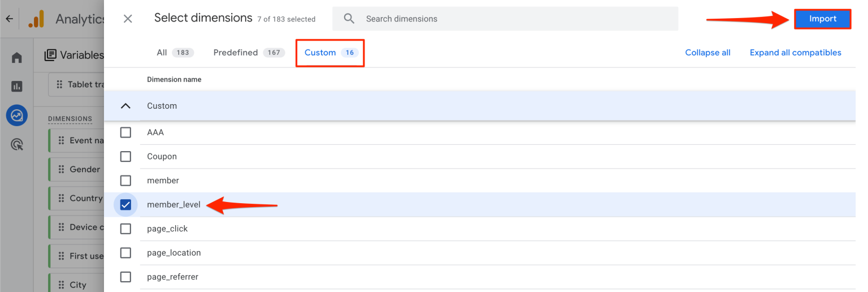The width and height of the screenshot is (868, 292).
Task: Check the Coupon dimension checkbox
Action: 125,156
